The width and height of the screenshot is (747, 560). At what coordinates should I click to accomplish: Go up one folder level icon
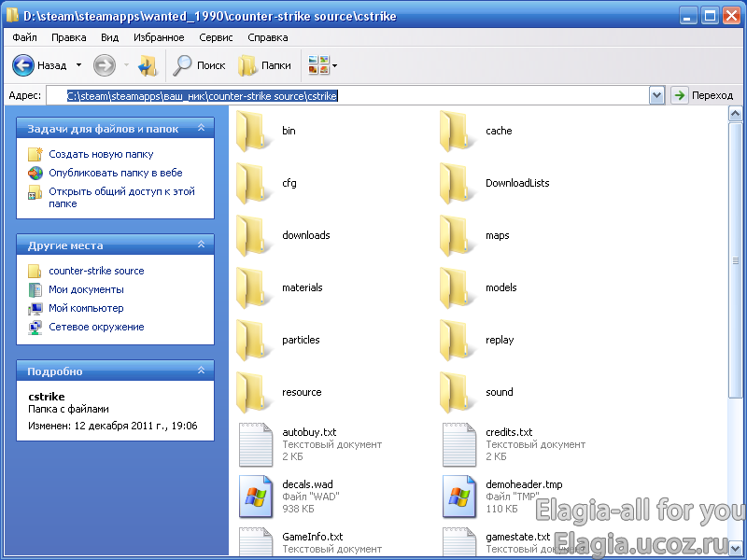147,65
